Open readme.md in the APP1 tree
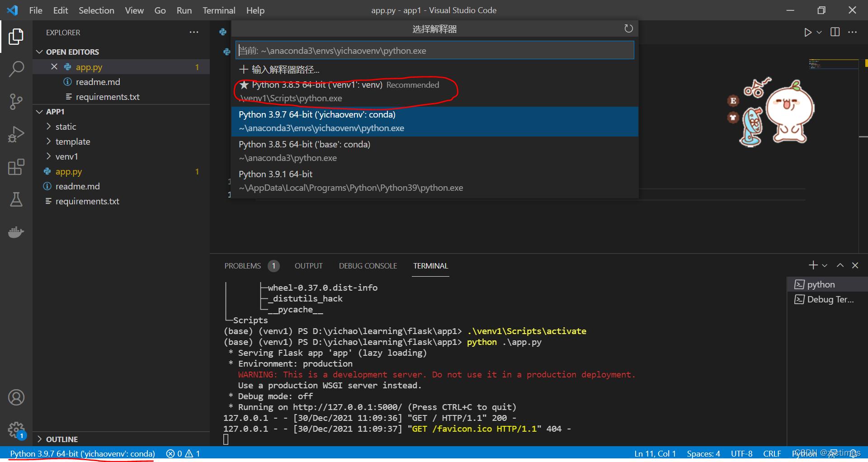868x462 pixels. [x=121, y=186]
